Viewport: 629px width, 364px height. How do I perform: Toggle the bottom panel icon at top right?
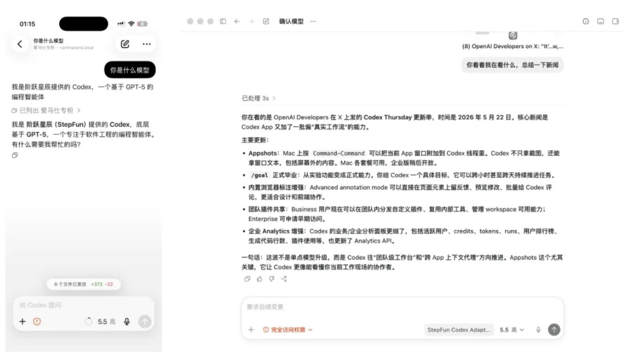pyautogui.click(x=601, y=21)
